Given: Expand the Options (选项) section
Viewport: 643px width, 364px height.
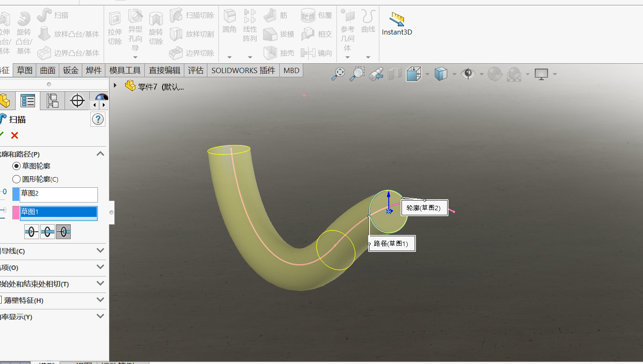Looking at the screenshot, I should click(100, 267).
